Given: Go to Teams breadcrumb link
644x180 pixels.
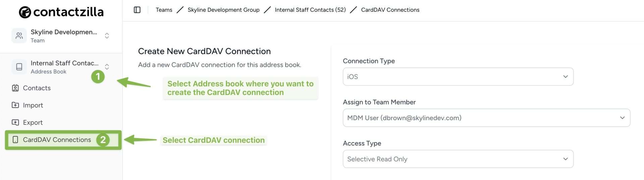Looking at the screenshot, I should point(164,10).
